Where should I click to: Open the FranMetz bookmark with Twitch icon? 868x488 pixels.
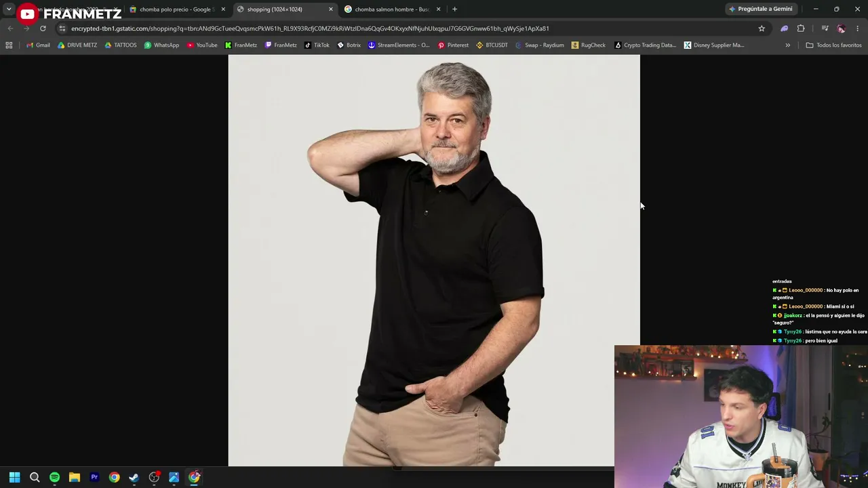281,45
